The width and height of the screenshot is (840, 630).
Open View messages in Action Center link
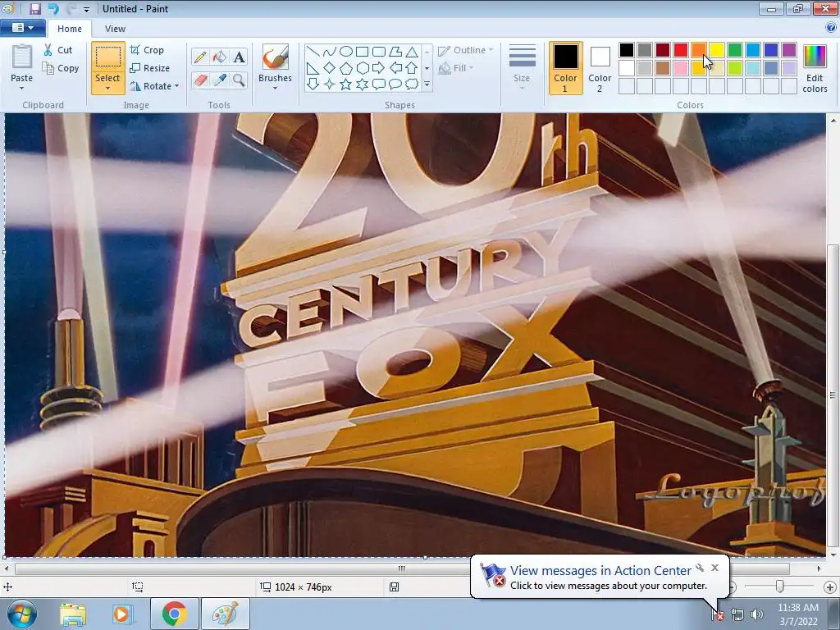(x=600, y=571)
